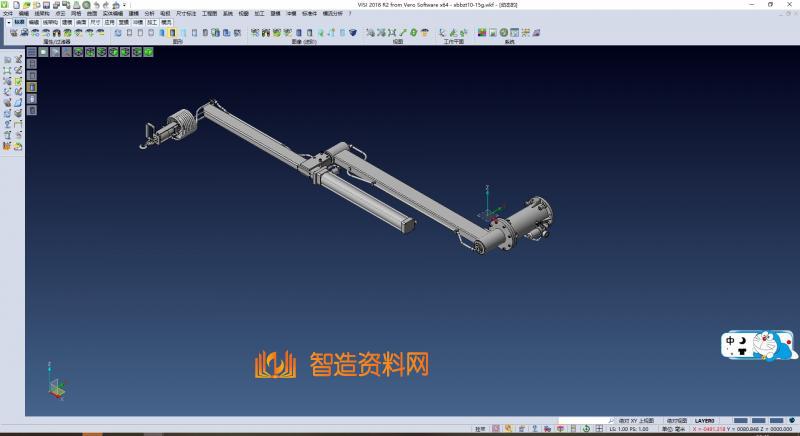The image size is (800, 436).
Task: Click the New file icon
Action: pyautogui.click(x=16, y=4)
